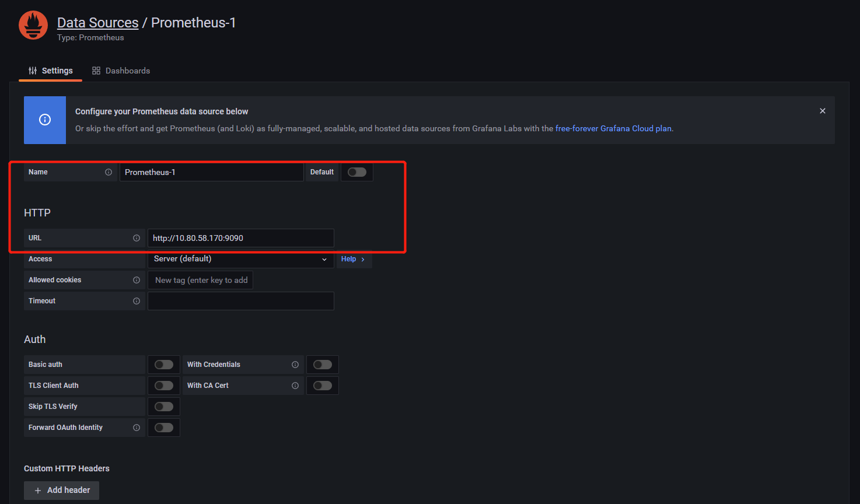Viewport: 860px width, 504px height.
Task: Dismiss the Grafana Cloud info banner
Action: (x=823, y=111)
